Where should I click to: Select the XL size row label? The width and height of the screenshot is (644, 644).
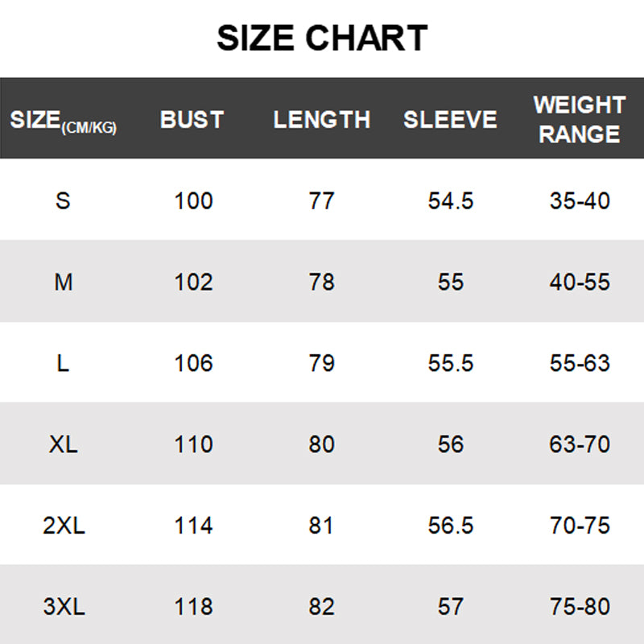(x=64, y=444)
